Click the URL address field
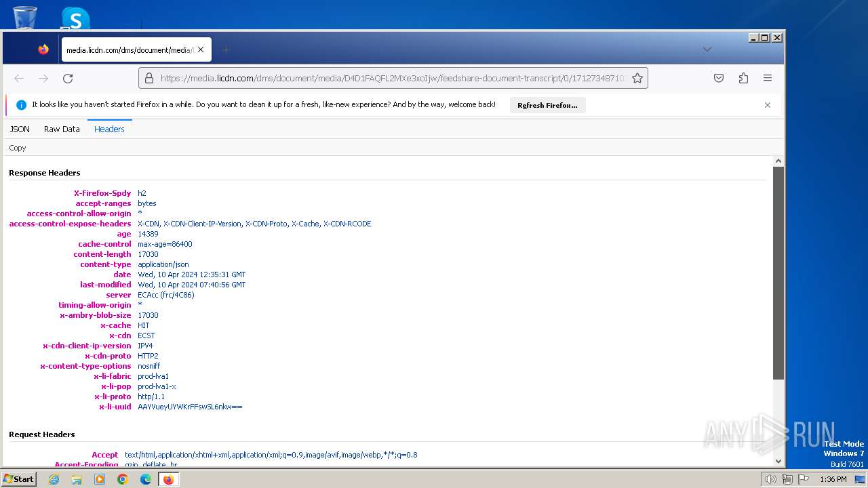 (x=393, y=78)
